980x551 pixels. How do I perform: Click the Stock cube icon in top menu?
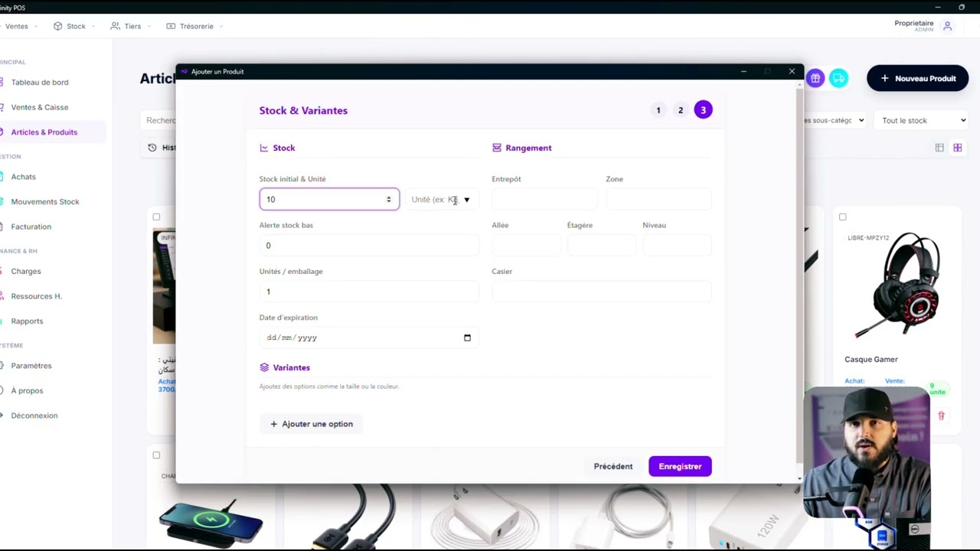57,26
